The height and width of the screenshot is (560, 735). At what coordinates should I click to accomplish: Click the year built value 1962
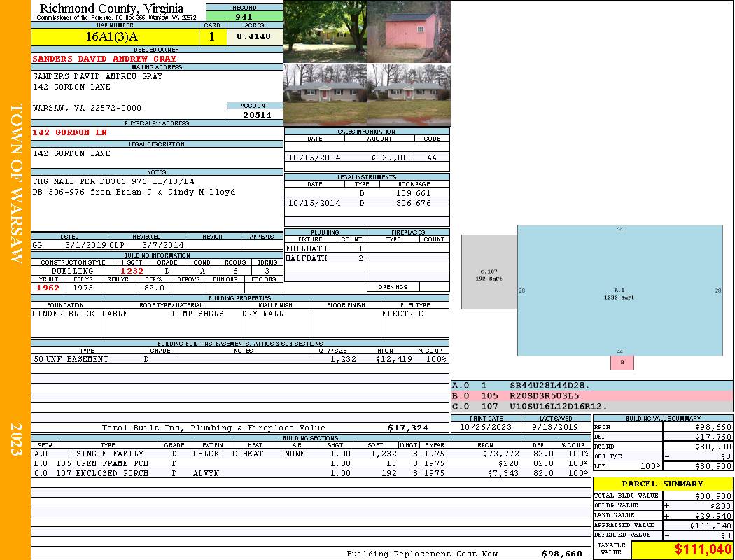click(49, 288)
